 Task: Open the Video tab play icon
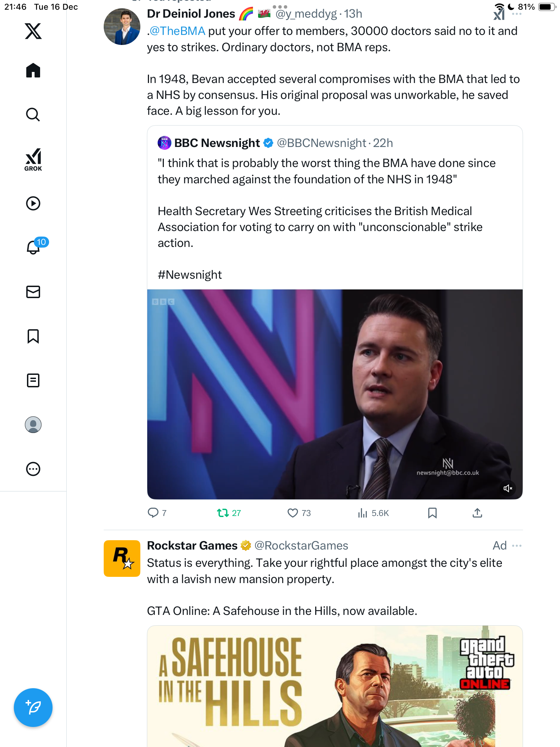click(x=33, y=203)
